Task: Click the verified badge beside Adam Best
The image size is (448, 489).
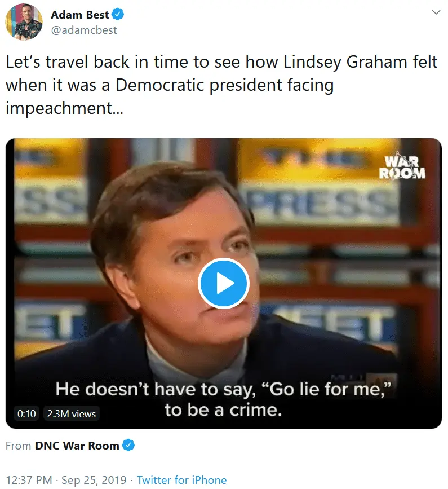Action: point(118,15)
